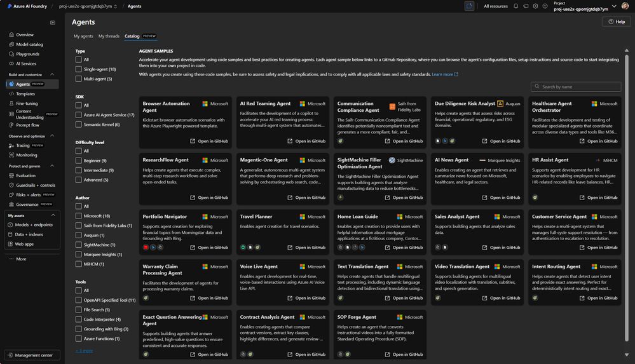
Task: Click the Search by name field
Action: (576, 86)
